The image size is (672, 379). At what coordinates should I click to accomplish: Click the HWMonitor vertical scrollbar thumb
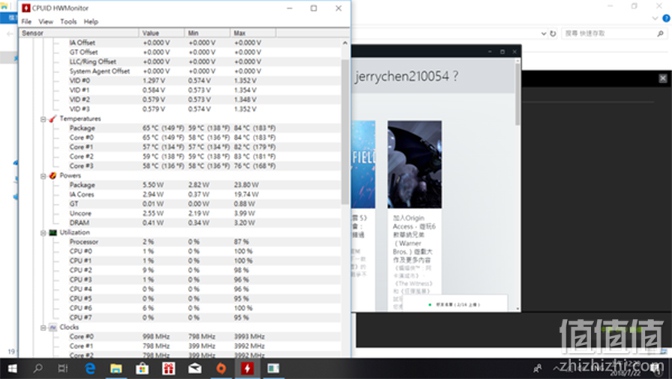click(x=345, y=131)
